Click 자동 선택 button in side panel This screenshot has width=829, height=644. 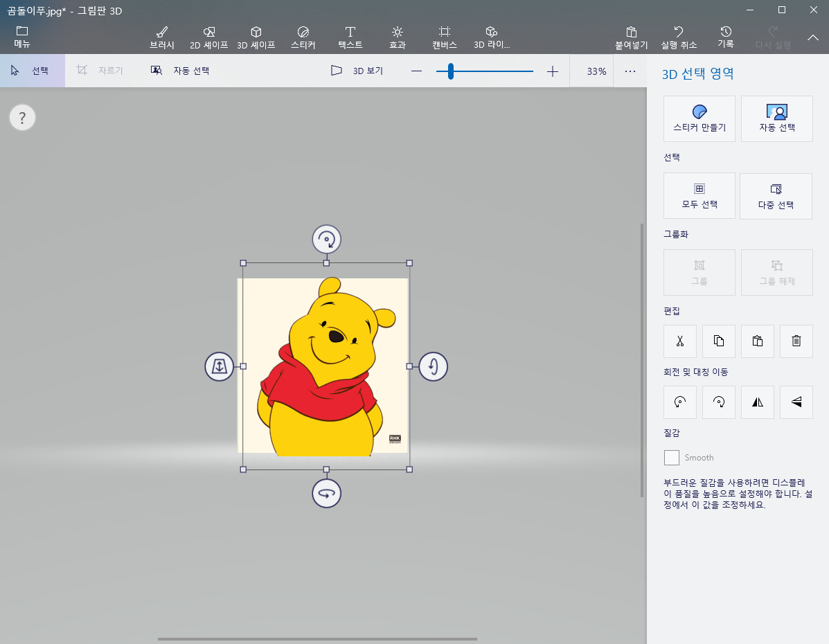[x=776, y=118]
